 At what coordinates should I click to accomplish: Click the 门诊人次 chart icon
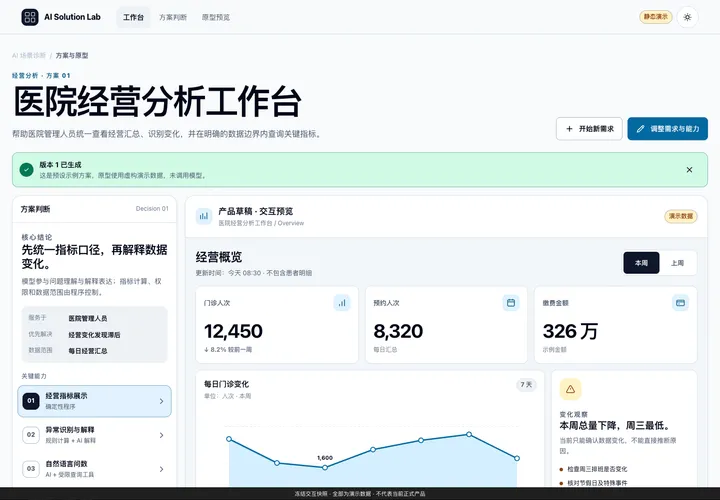tap(342, 303)
